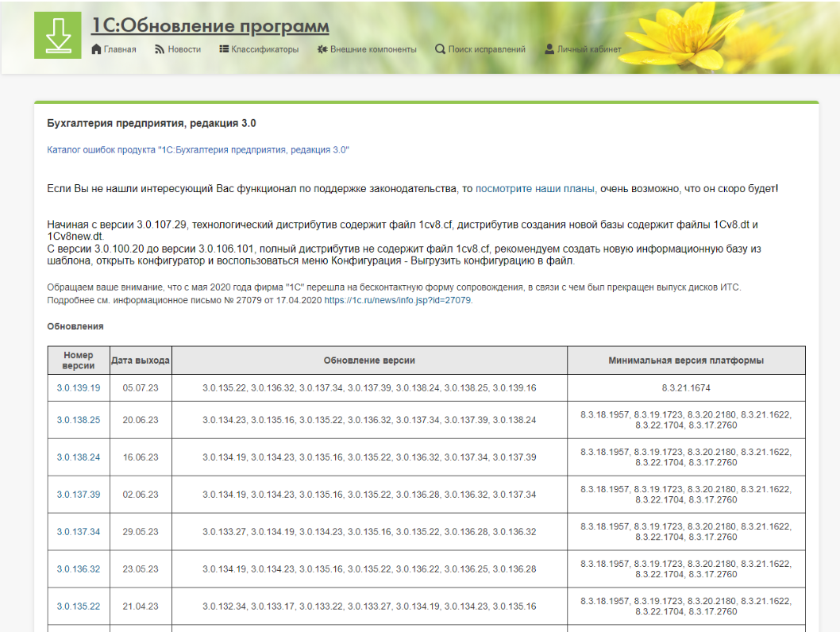Open version 3.0.136.32 link
The image size is (840, 632).
coord(79,568)
